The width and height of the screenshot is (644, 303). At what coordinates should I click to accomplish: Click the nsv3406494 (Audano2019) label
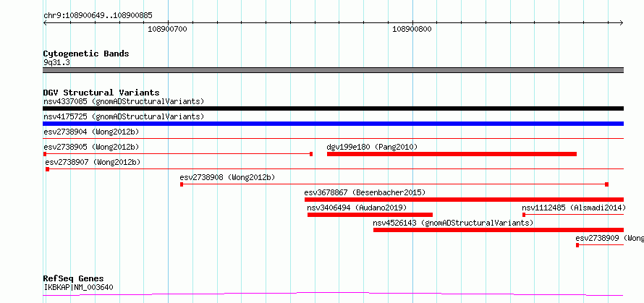(x=357, y=208)
